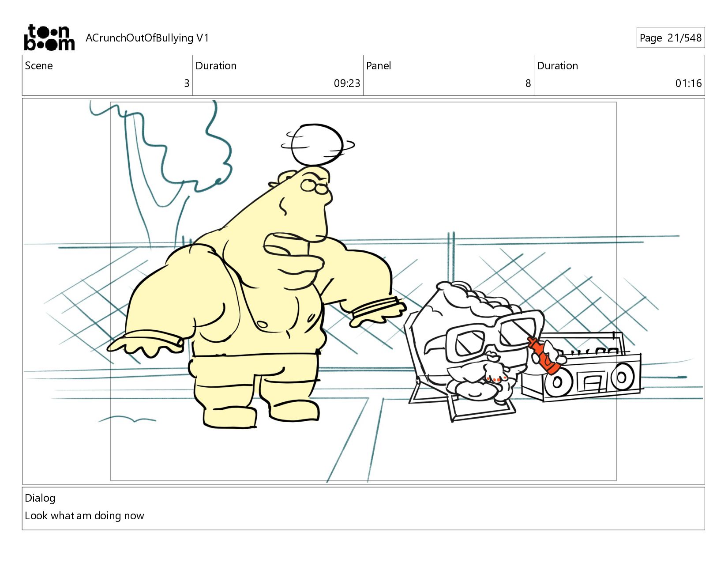Click the Page 21/548 box
This screenshot has height=563, width=728.
point(670,38)
